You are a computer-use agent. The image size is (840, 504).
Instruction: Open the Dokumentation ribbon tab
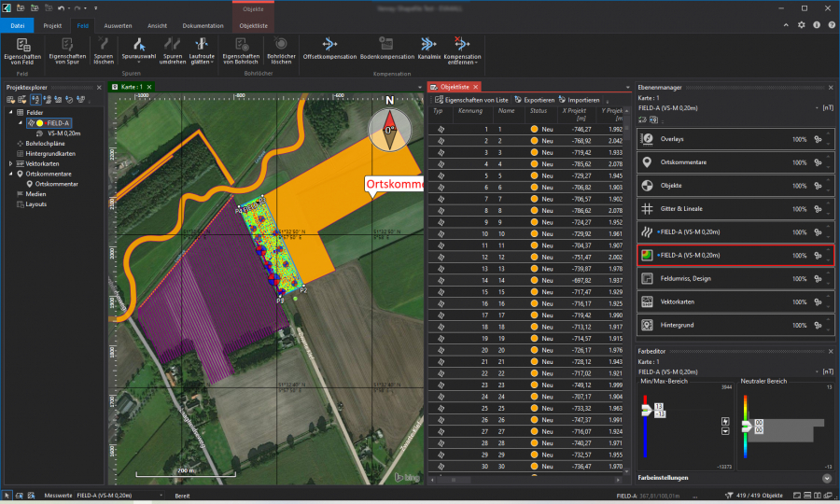click(203, 25)
